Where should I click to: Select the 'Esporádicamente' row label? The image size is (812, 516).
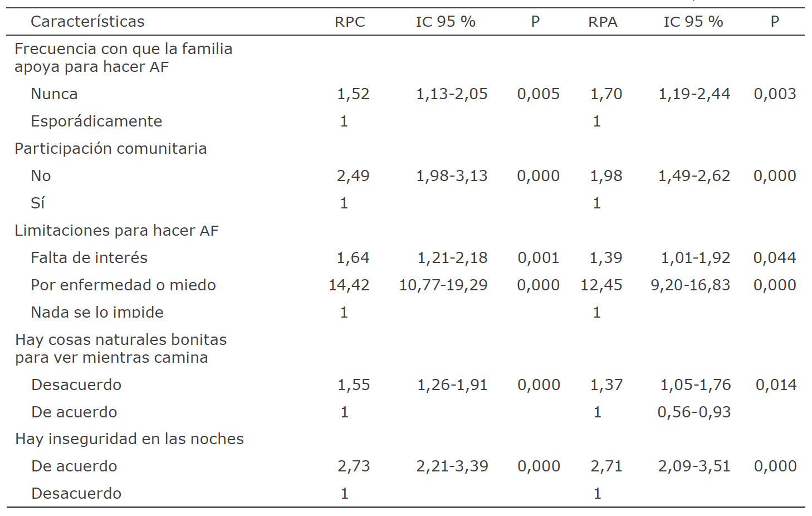coord(96,121)
